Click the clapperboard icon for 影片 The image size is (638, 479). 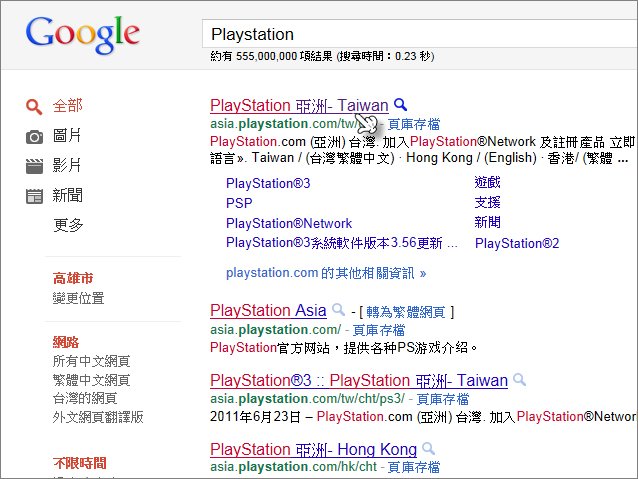[x=34, y=166]
